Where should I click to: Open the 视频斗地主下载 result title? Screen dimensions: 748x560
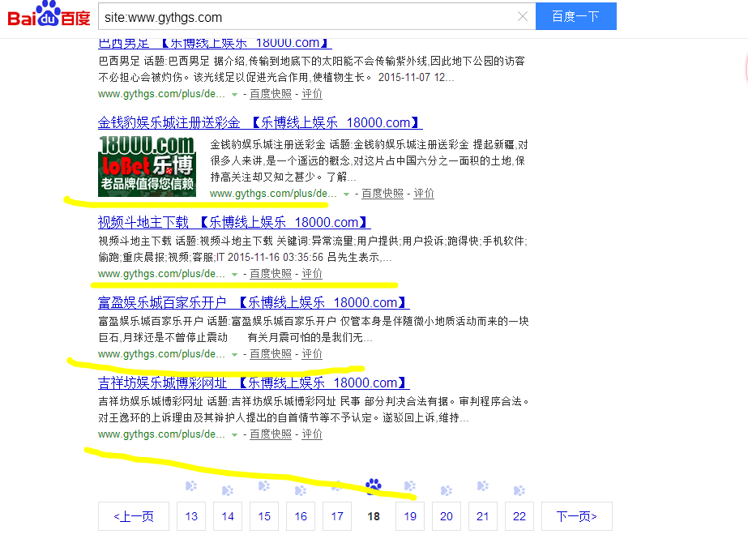point(234,222)
